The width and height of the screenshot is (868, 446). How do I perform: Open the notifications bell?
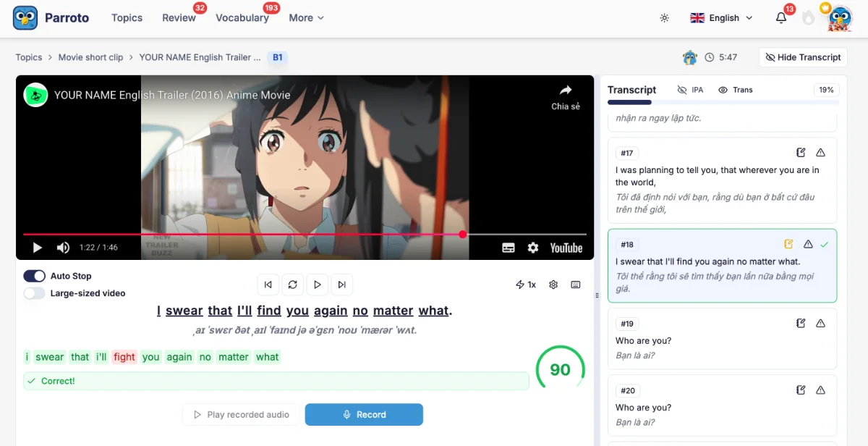tap(780, 17)
